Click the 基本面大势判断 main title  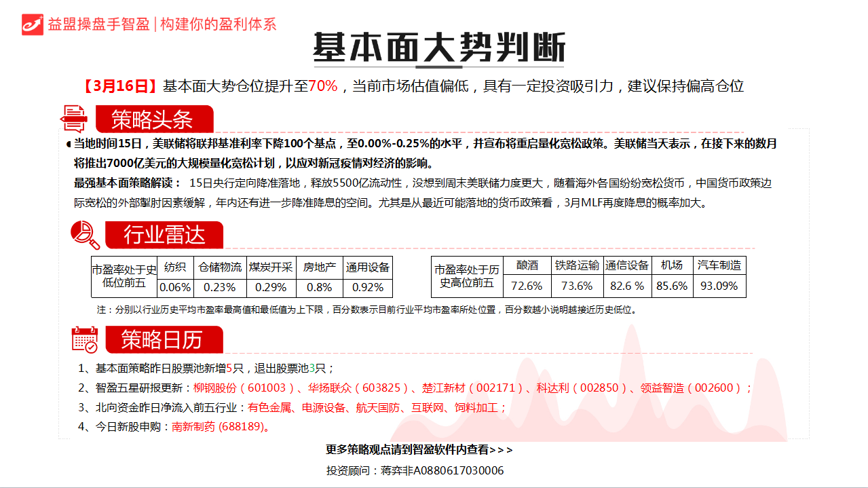point(438,48)
